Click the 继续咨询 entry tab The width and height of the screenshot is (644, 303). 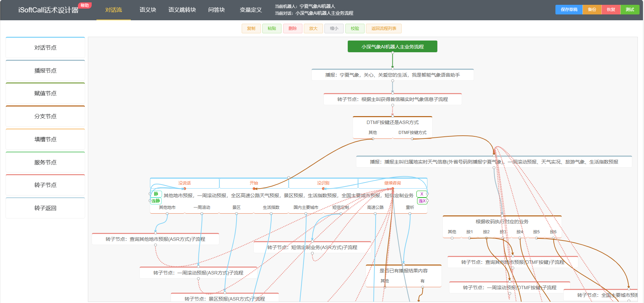pos(393,183)
